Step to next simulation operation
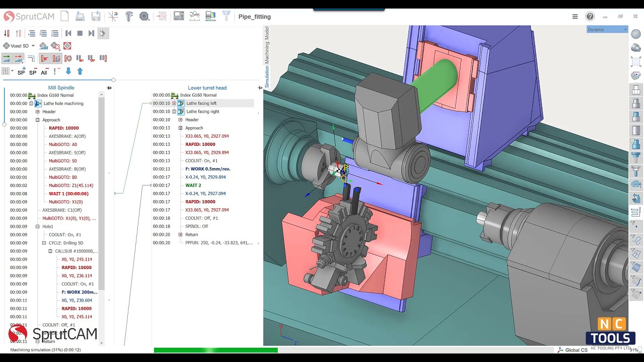644x362 pixels. 91,33
